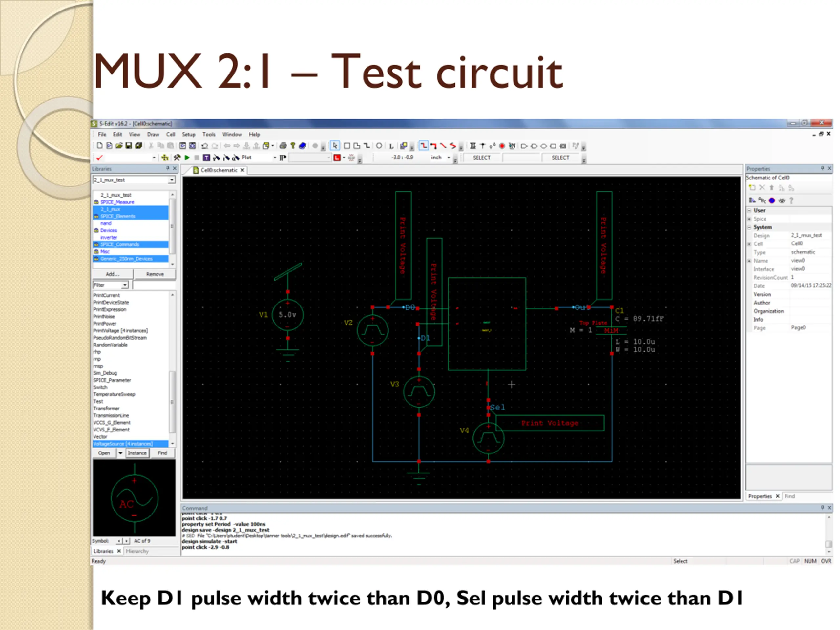Click the next symbol stepper arrow
Image resolution: width=840 pixels, height=630 pixels.
click(x=126, y=541)
